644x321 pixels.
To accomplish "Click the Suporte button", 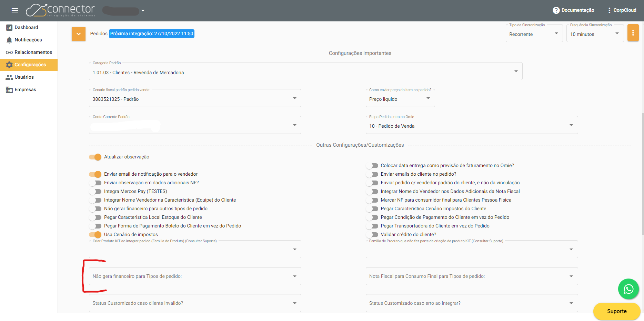I will pos(617,311).
